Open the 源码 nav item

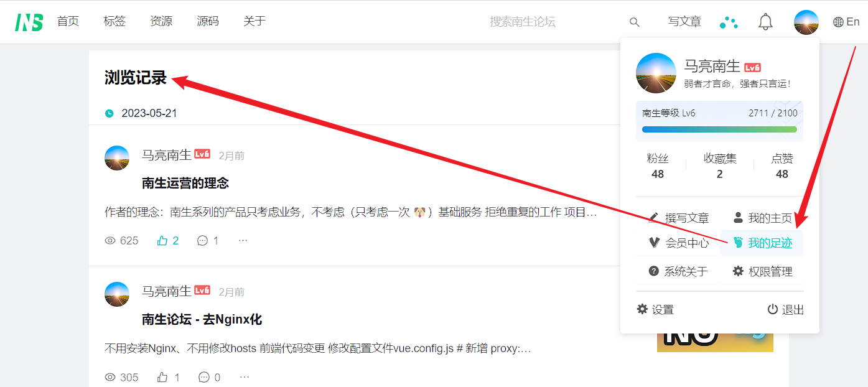point(208,22)
